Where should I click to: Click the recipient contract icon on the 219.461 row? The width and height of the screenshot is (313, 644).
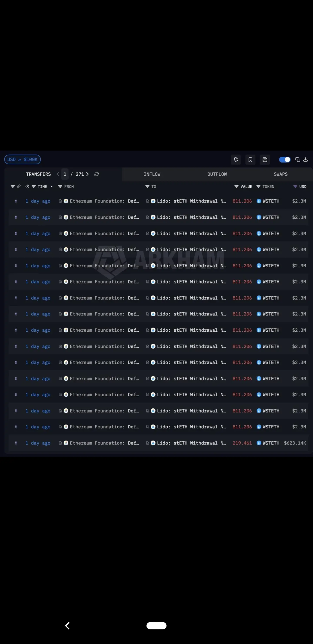click(x=147, y=443)
